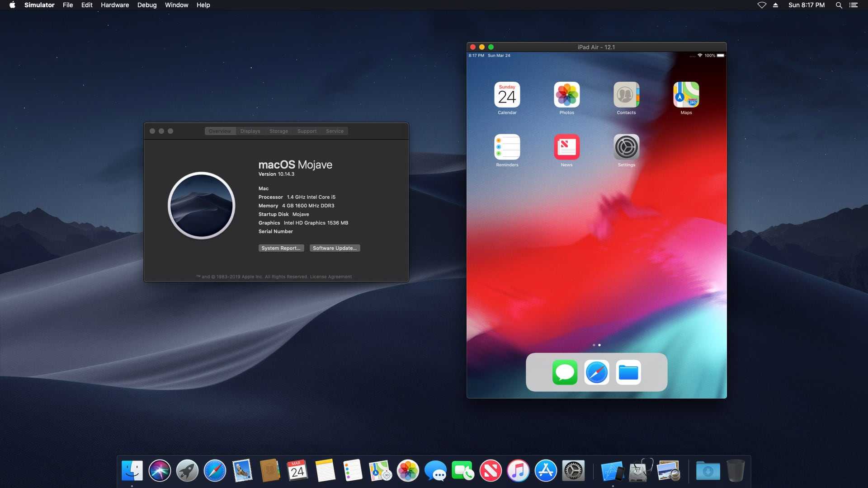Click the System Report button
The image size is (868, 488).
(281, 248)
